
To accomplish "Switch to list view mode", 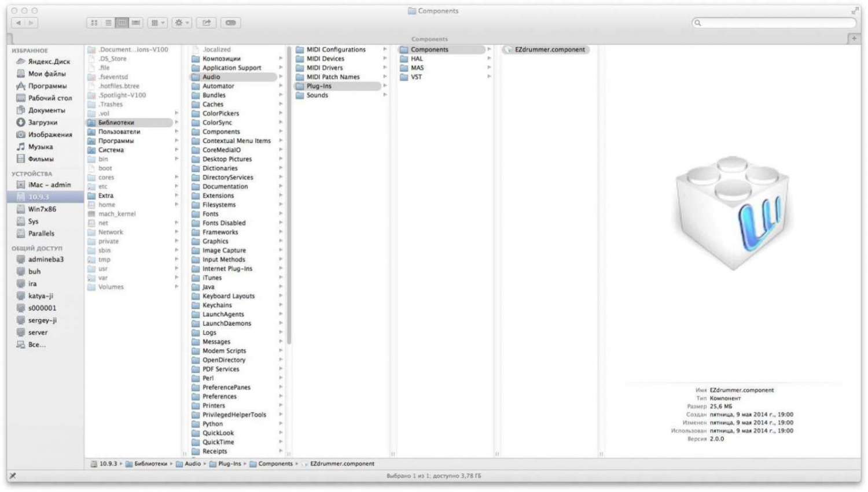I will (x=108, y=23).
